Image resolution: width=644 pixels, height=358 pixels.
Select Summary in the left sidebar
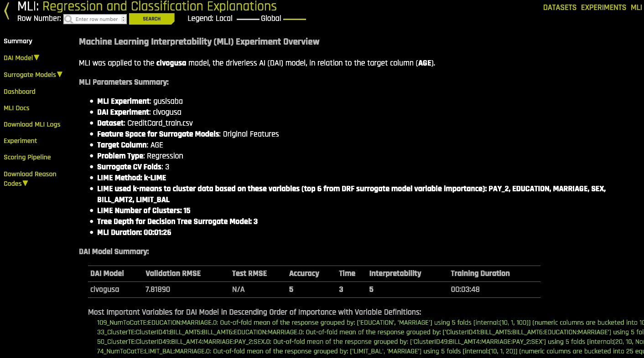click(x=18, y=41)
